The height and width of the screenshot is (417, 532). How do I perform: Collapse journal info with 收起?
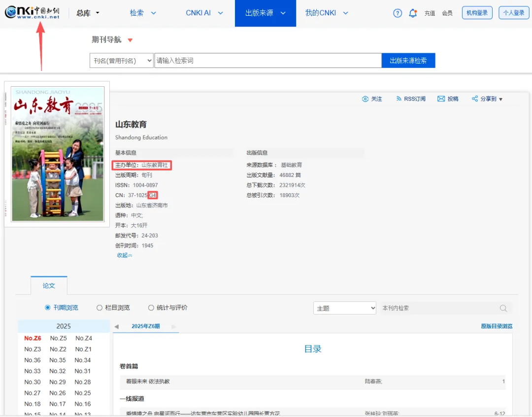pyautogui.click(x=125, y=255)
